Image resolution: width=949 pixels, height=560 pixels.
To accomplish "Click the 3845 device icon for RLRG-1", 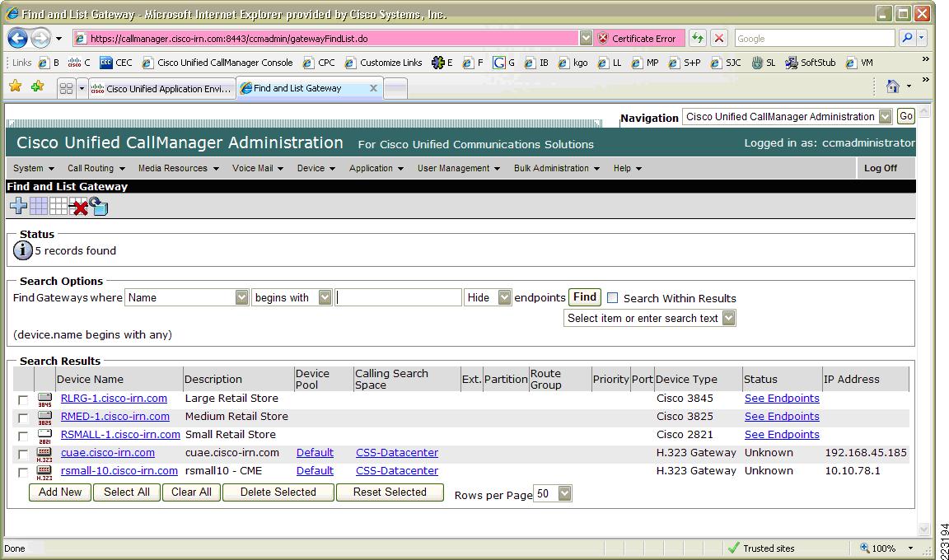I will click(44, 399).
